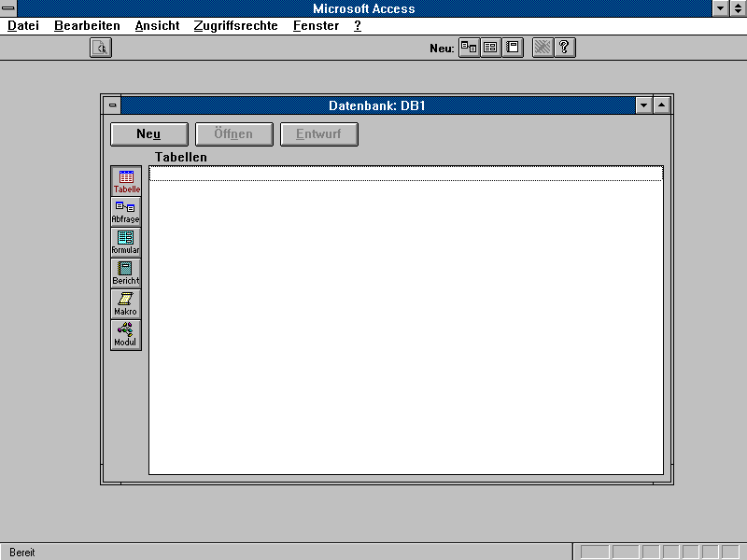Restore the Microsoft Access application window
747x560 pixels.
point(738,8)
